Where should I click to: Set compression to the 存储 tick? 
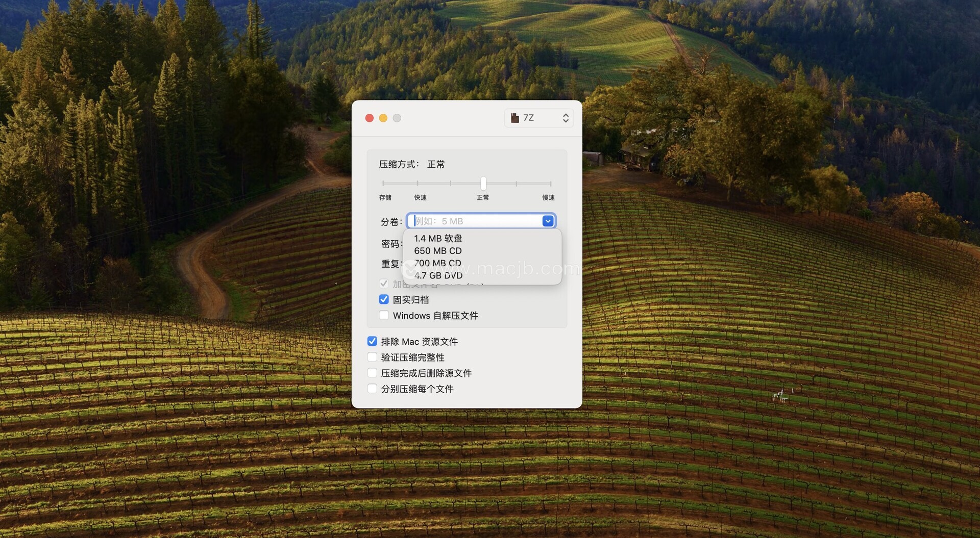point(383,183)
